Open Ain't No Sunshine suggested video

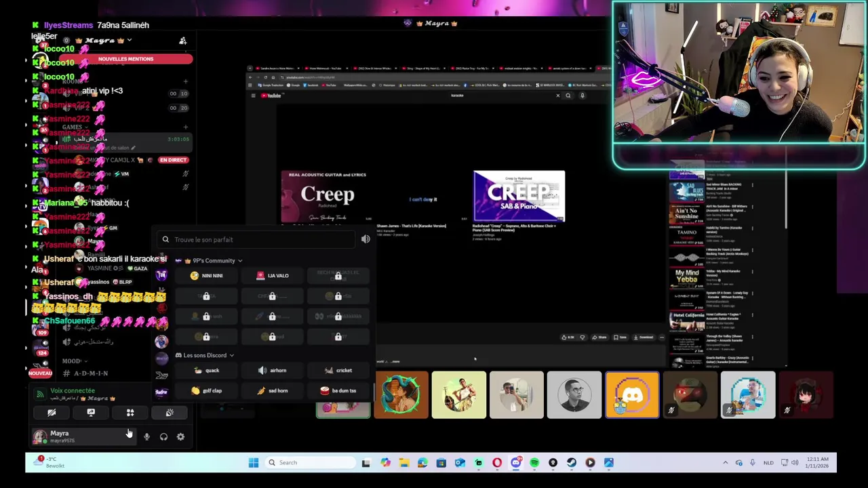coord(687,213)
